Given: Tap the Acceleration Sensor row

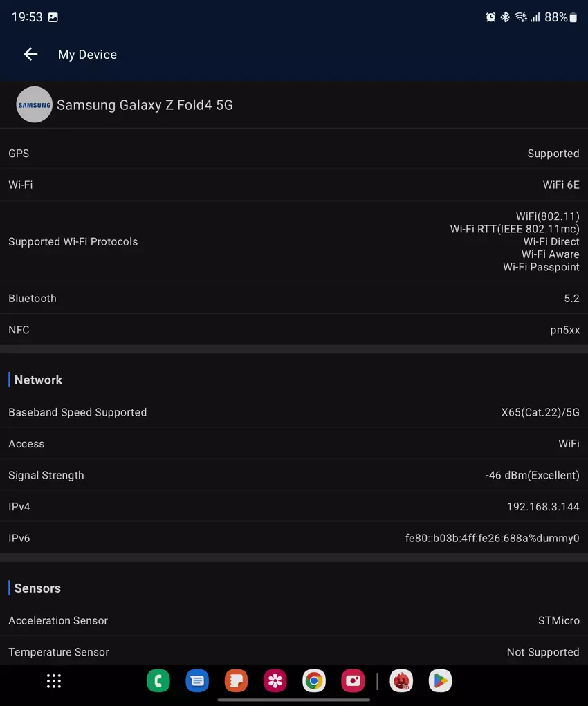Looking at the screenshot, I should 294,620.
